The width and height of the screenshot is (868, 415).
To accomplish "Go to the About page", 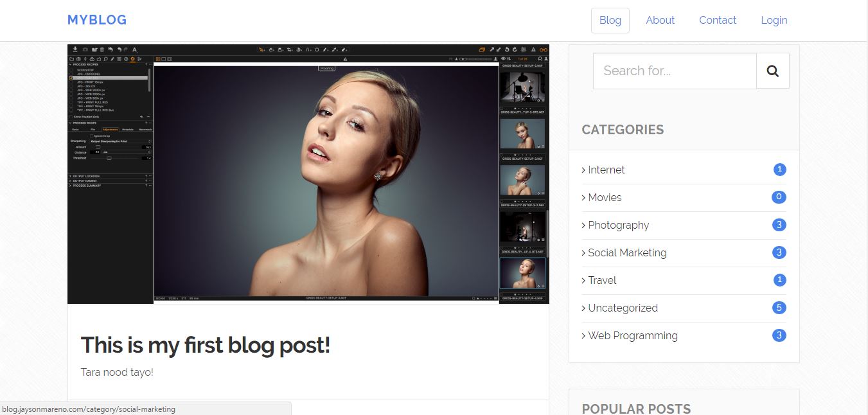I will (x=660, y=20).
